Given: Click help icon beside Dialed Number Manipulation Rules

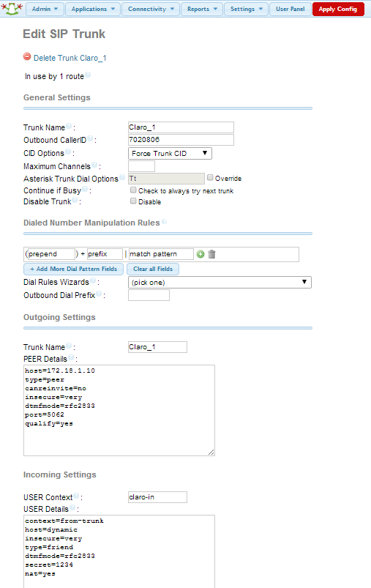Looking at the screenshot, I should pos(164,222).
